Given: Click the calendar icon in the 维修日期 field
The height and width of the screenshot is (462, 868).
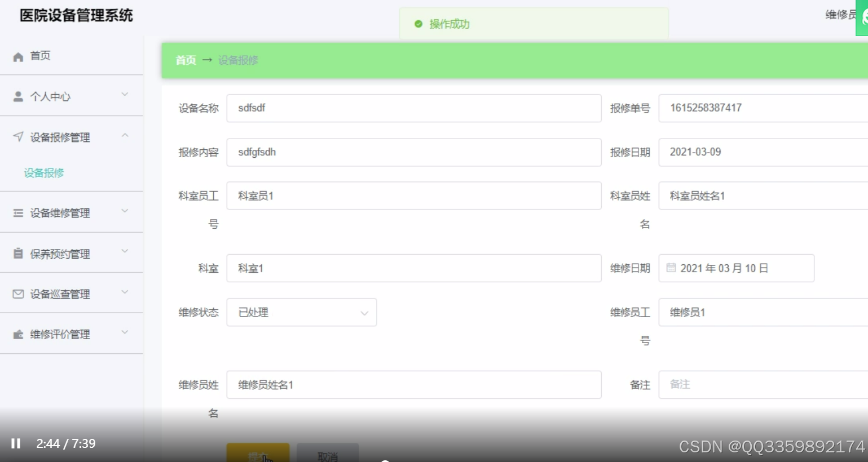Looking at the screenshot, I should (x=671, y=268).
